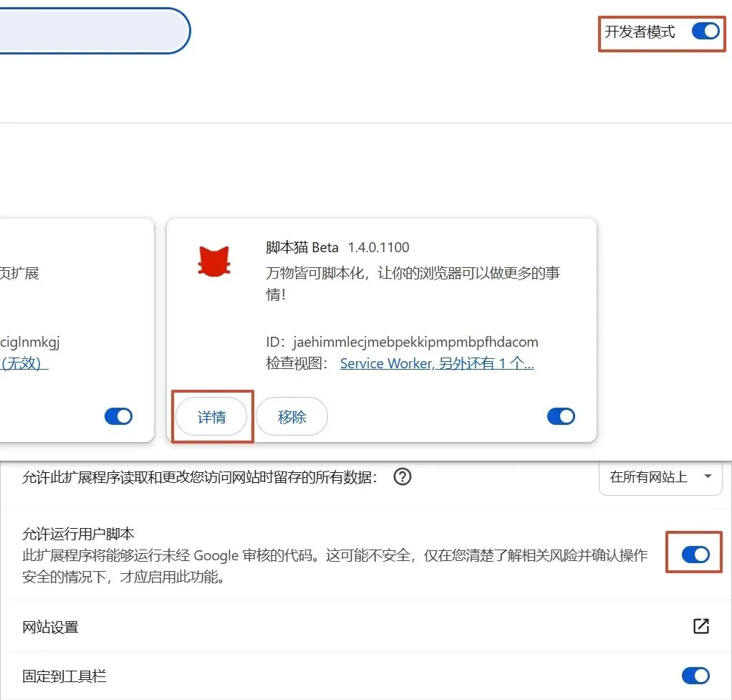Click the 允许运行用户脚本 heading text
Image resolution: width=732 pixels, height=700 pixels.
pyautogui.click(x=78, y=533)
